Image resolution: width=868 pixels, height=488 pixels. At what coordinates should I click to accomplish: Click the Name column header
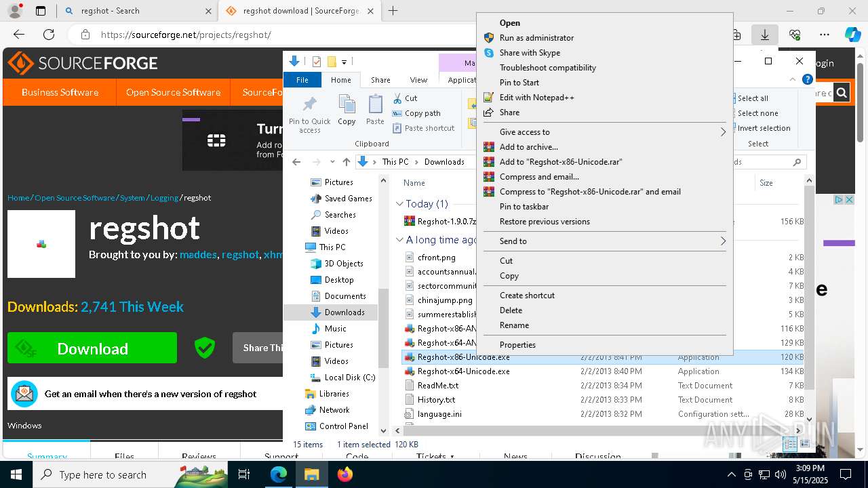click(x=414, y=183)
